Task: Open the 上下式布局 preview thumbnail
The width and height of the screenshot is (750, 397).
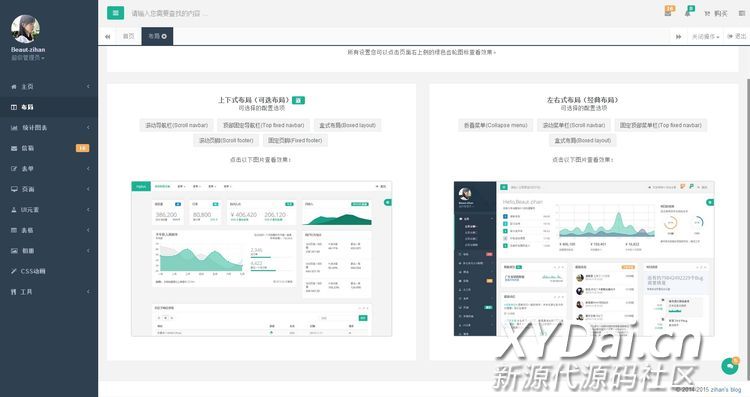Action: pos(262,259)
